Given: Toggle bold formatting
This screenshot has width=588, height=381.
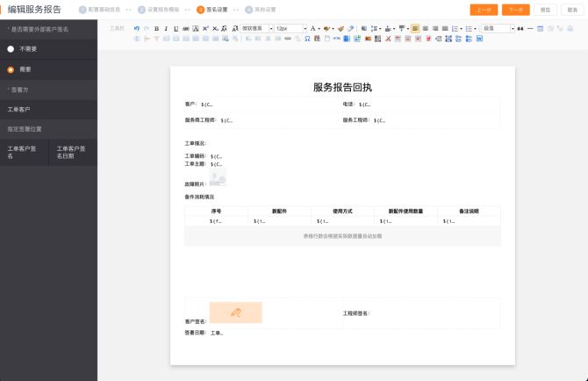Looking at the screenshot, I should pos(156,28).
